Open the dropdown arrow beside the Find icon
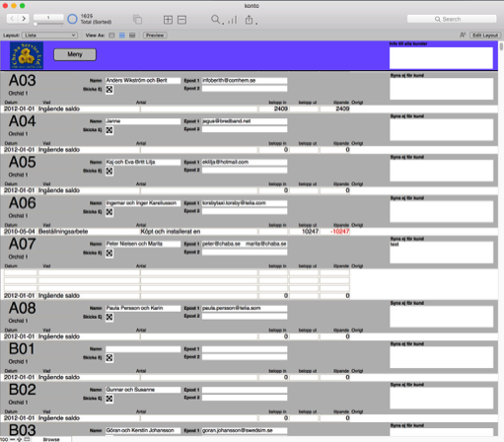Viewport: 504px width, 442px height. (223, 24)
